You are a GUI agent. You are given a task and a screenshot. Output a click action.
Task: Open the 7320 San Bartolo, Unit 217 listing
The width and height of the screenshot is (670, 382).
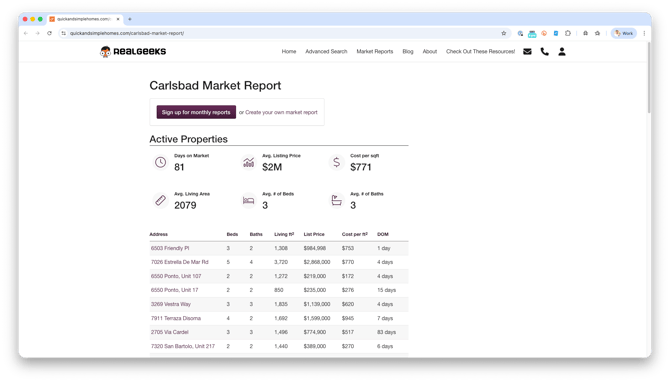pyautogui.click(x=183, y=347)
